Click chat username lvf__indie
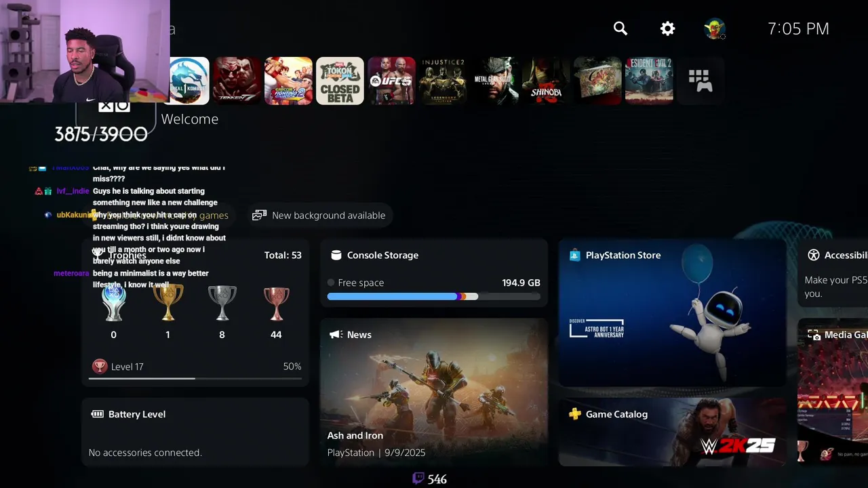Viewport: 868px width, 488px height. [73, 191]
